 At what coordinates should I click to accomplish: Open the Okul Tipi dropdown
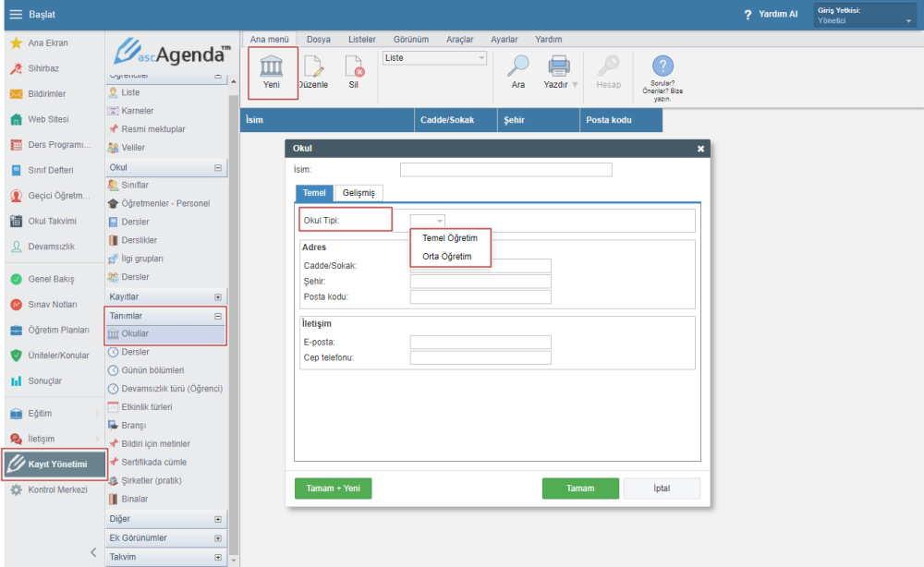click(x=427, y=221)
